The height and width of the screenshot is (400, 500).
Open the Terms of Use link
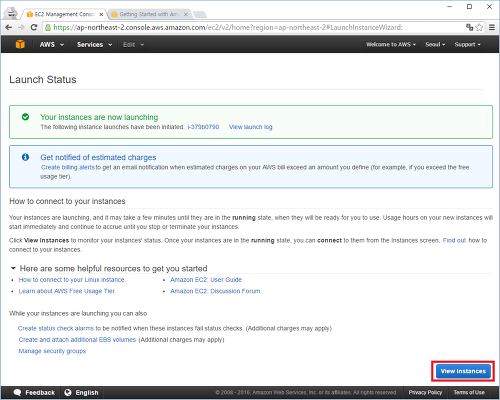469,392
